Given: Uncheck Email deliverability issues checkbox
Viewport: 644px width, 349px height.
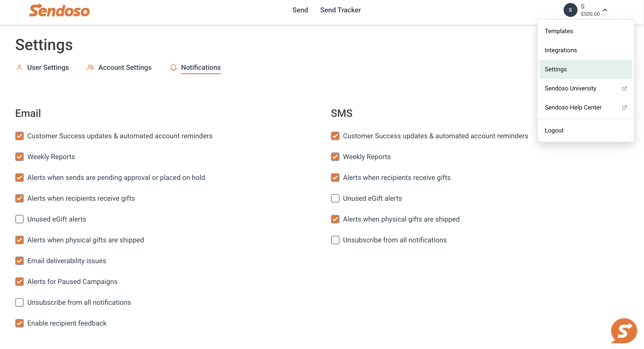Looking at the screenshot, I should 20,261.
